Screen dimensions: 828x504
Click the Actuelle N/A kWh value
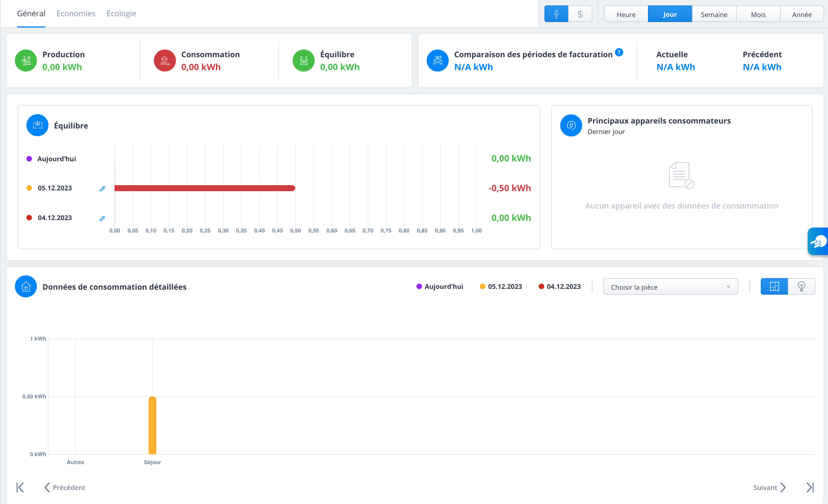pos(676,67)
